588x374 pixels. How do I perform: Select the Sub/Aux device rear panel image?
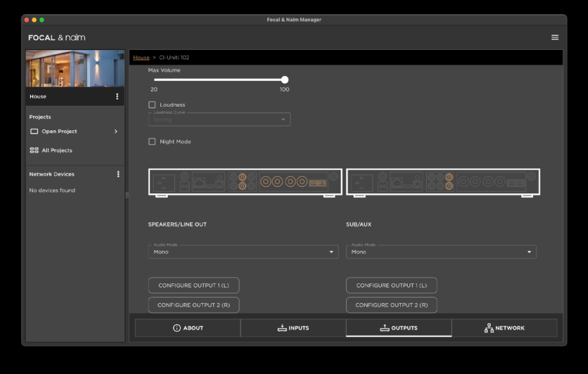(x=443, y=182)
